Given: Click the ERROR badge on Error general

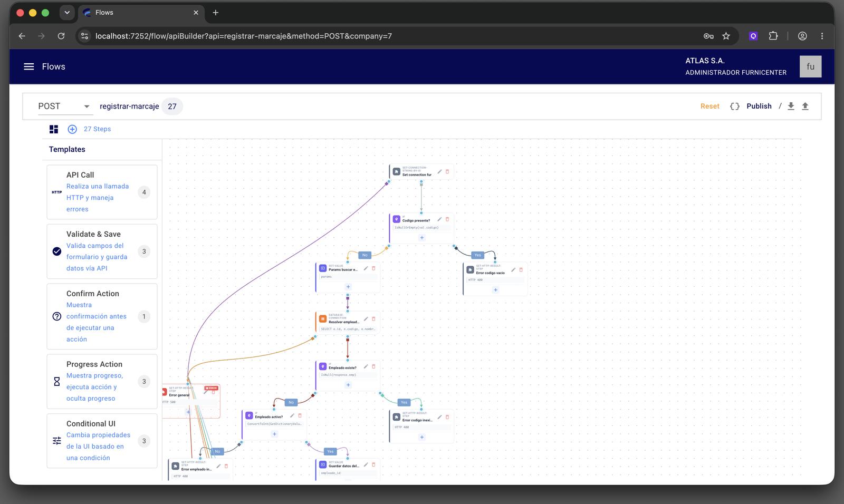Looking at the screenshot, I should pos(211,388).
